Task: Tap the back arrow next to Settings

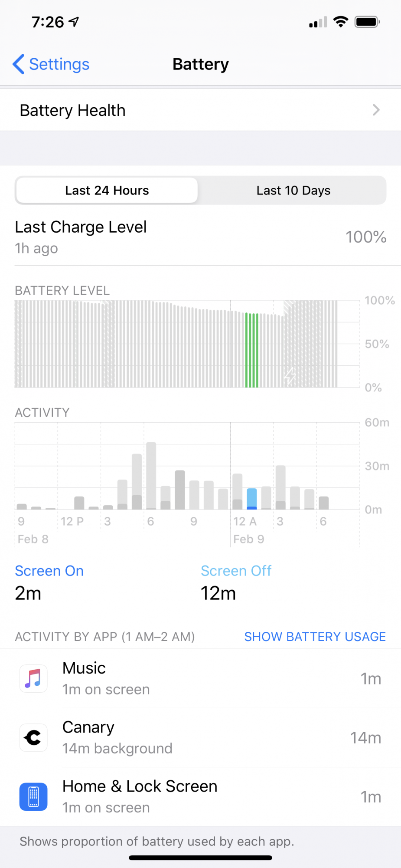Action: pyautogui.click(x=18, y=64)
